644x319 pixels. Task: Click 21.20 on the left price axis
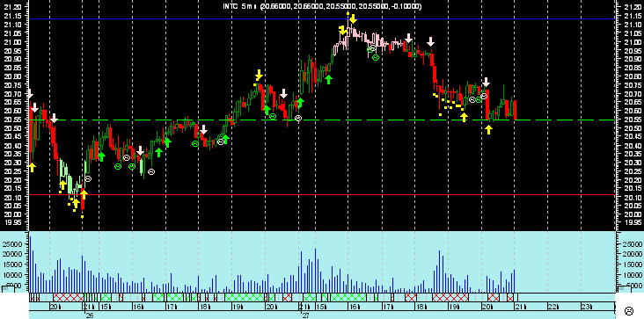13,7
